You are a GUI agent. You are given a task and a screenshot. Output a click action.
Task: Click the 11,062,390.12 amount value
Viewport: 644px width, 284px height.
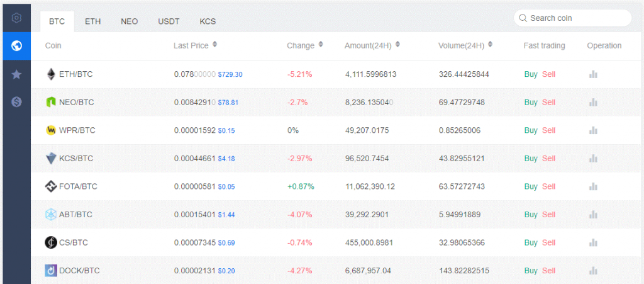coord(370,186)
